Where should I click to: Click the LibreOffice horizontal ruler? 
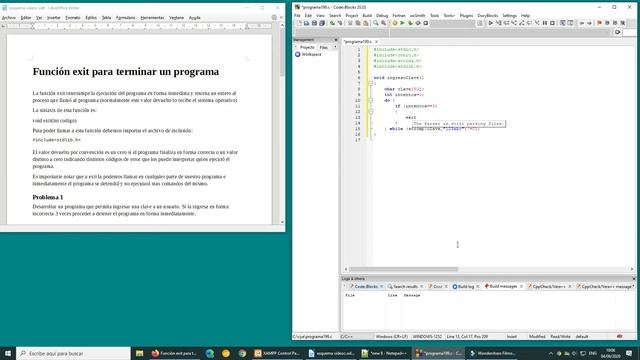click(139, 26)
